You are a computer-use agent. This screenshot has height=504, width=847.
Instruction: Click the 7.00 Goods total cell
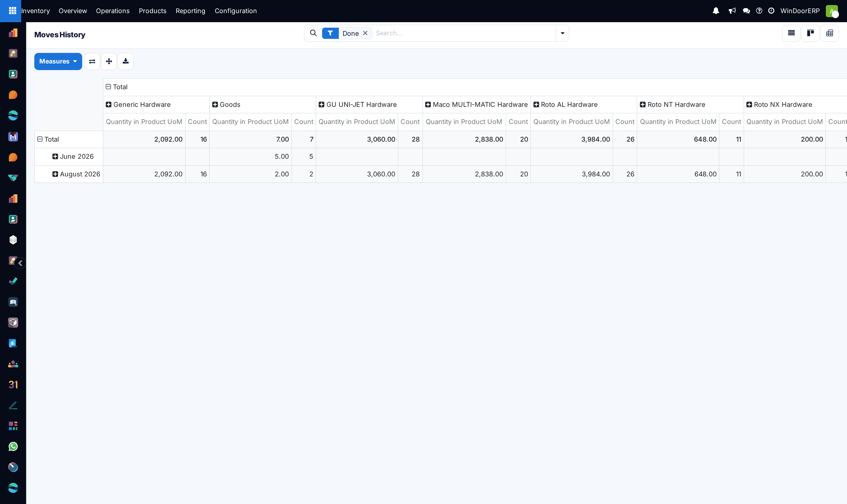pos(250,139)
